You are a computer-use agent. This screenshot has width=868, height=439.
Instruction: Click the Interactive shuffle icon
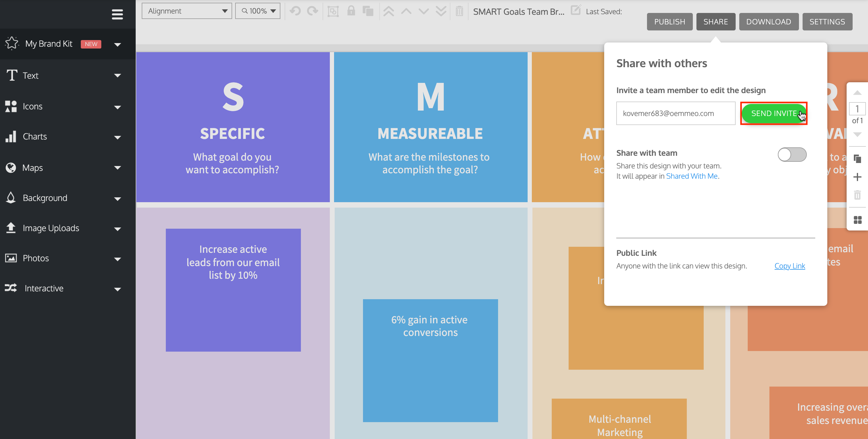pos(11,288)
